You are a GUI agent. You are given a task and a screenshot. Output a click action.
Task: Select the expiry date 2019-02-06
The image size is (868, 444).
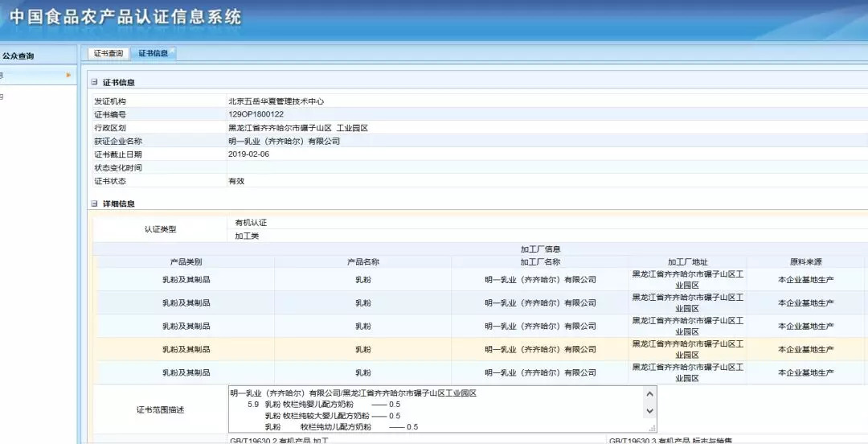(248, 154)
